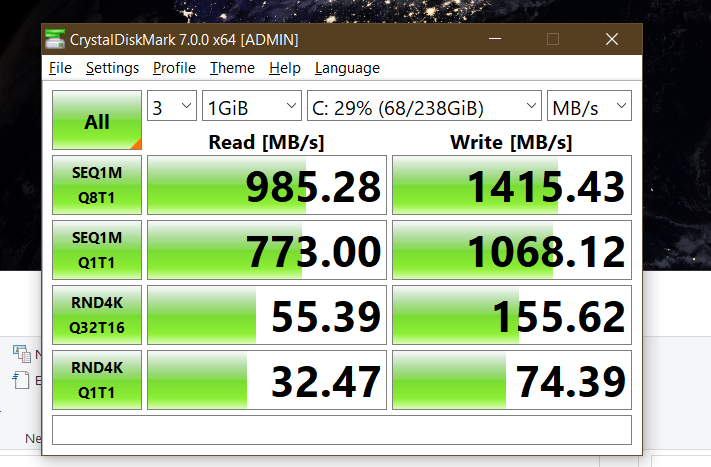Image resolution: width=711 pixels, height=467 pixels.
Task: Click the document icon in background window
Action: [x=21, y=380]
